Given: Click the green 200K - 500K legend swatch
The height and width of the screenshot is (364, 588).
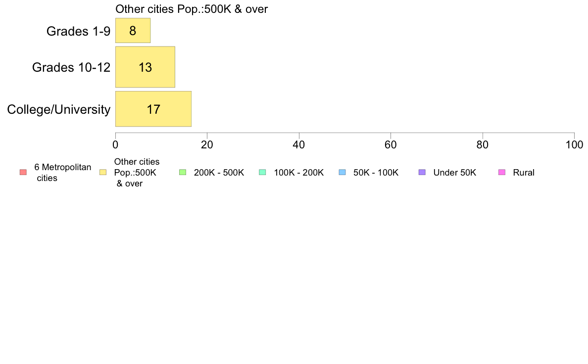Looking at the screenshot, I should click(x=183, y=173).
